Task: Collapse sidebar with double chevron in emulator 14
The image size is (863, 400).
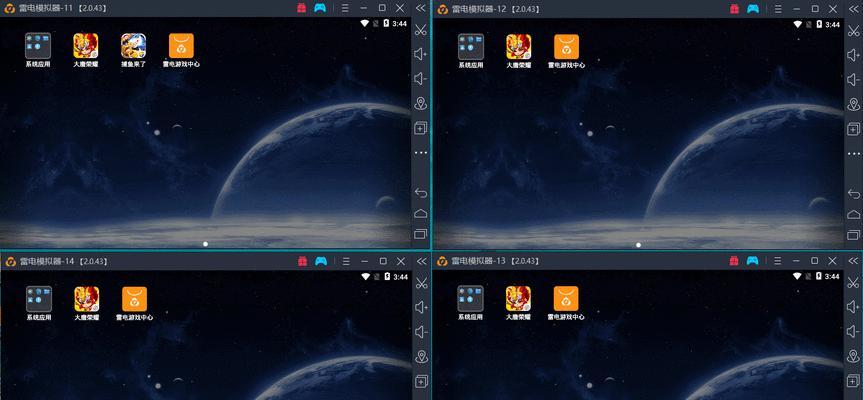Action: coord(421,261)
